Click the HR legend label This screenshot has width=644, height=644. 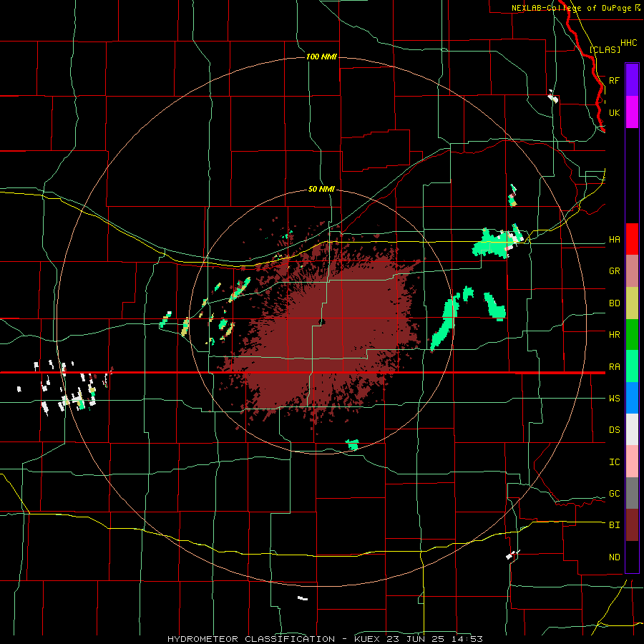pyautogui.click(x=614, y=335)
